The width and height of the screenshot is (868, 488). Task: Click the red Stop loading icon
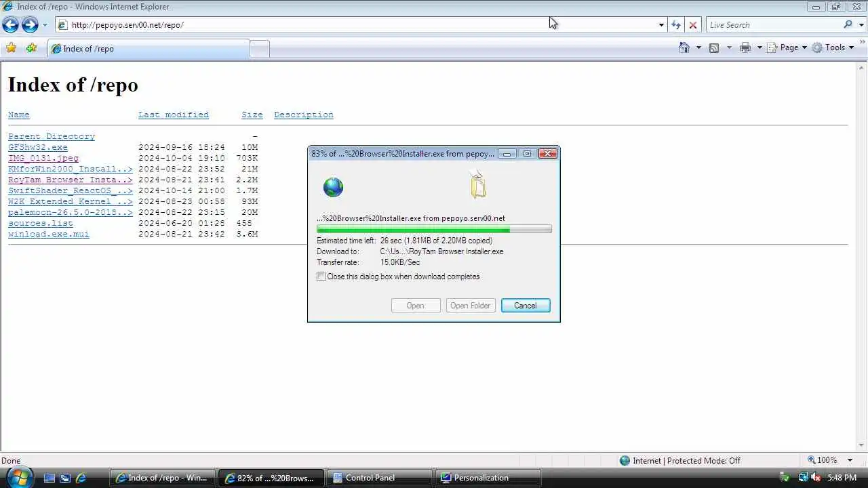pyautogui.click(x=692, y=25)
